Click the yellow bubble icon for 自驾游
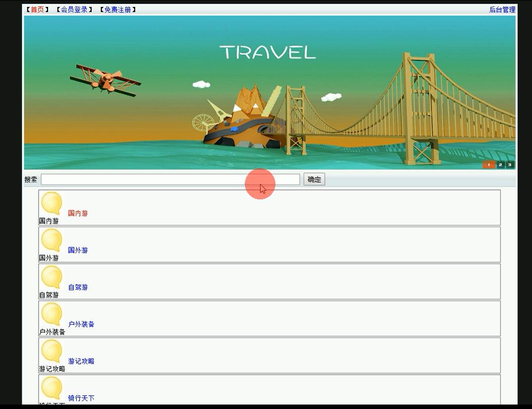532x409 pixels. click(x=52, y=278)
